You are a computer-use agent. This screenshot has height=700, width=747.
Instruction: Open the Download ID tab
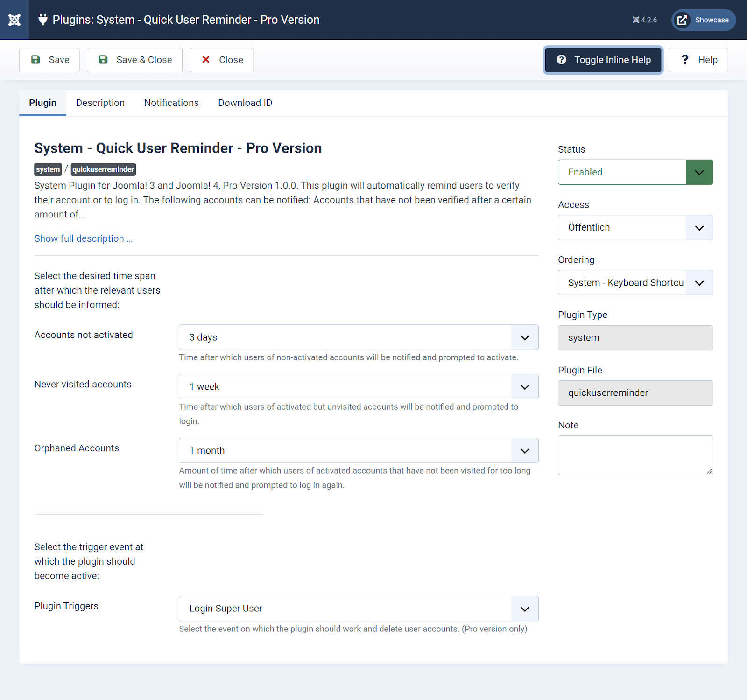pos(245,103)
